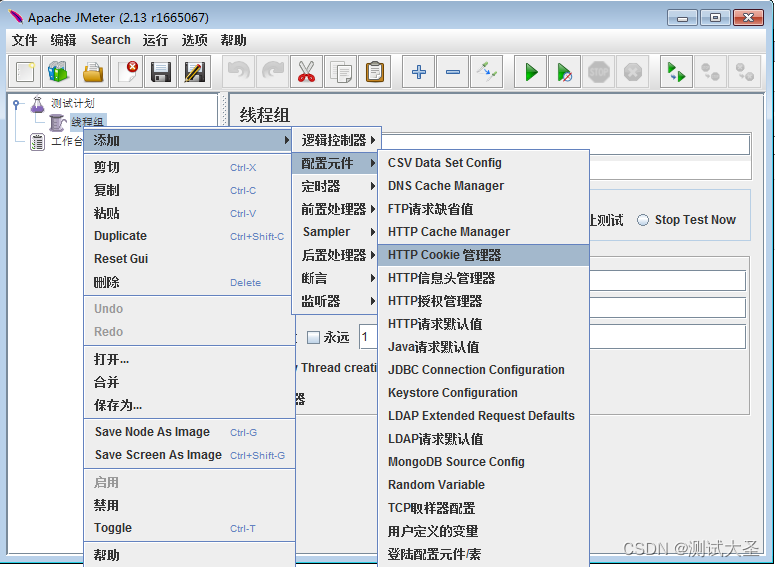775x567 pixels.
Task: Open the Templates toolbar icon
Action: click(x=59, y=72)
